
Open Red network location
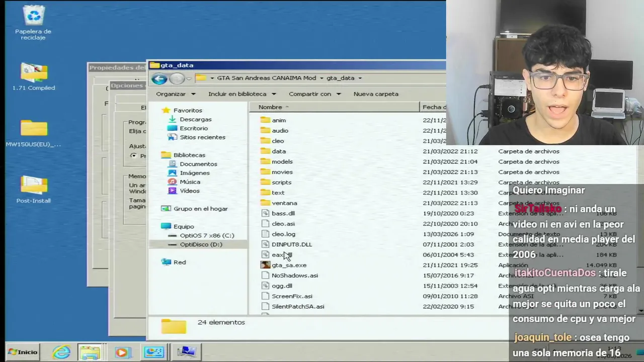(x=180, y=262)
